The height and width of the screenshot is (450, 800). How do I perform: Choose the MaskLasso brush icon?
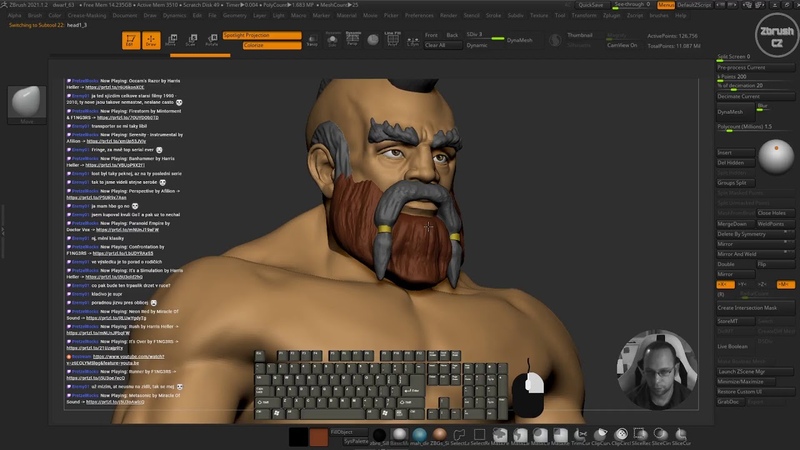520,435
